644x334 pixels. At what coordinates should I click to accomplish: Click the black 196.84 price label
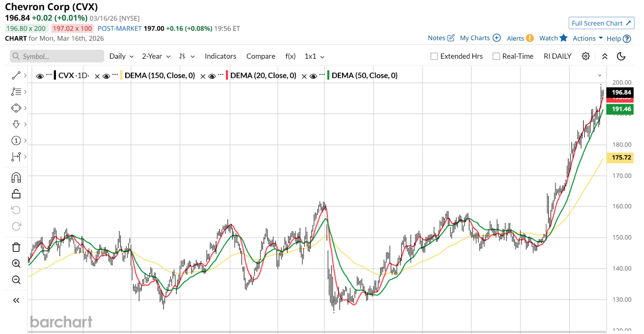pos(620,92)
